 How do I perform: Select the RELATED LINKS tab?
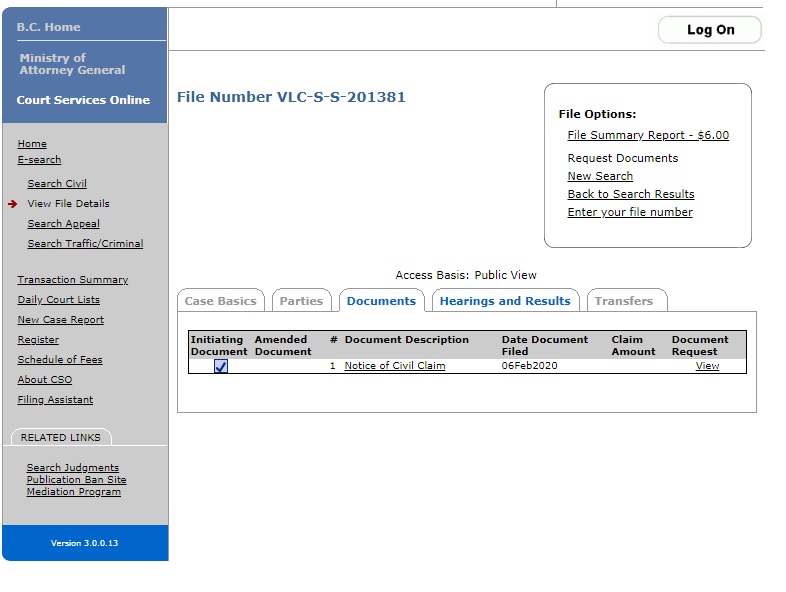click(x=61, y=437)
